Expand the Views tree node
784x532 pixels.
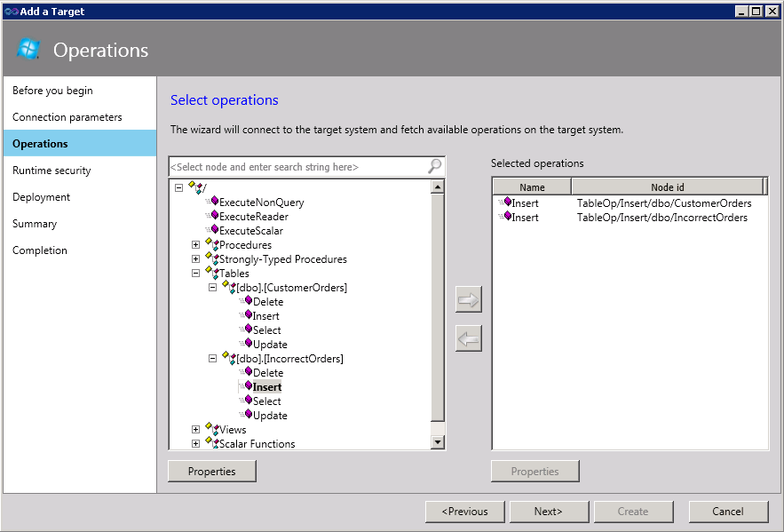click(195, 430)
